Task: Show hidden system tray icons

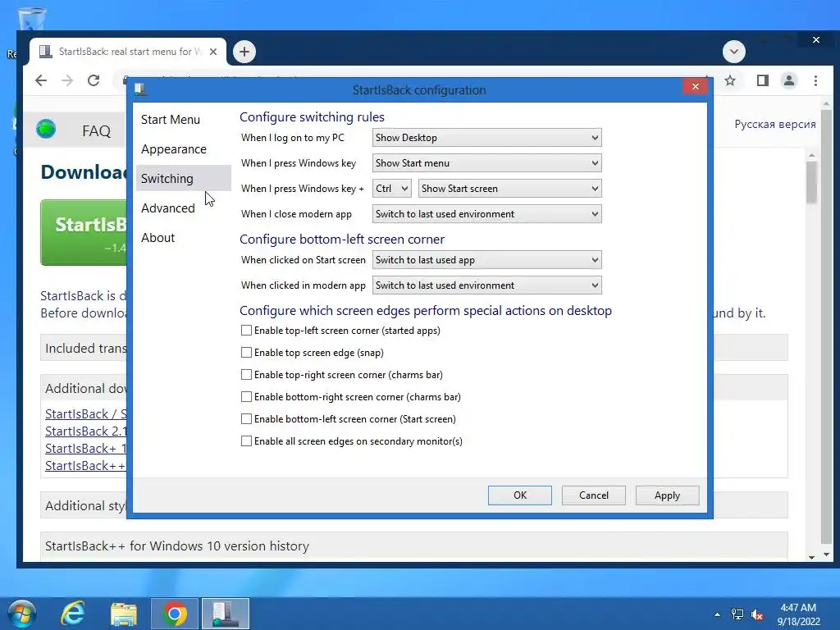Action: tap(717, 614)
